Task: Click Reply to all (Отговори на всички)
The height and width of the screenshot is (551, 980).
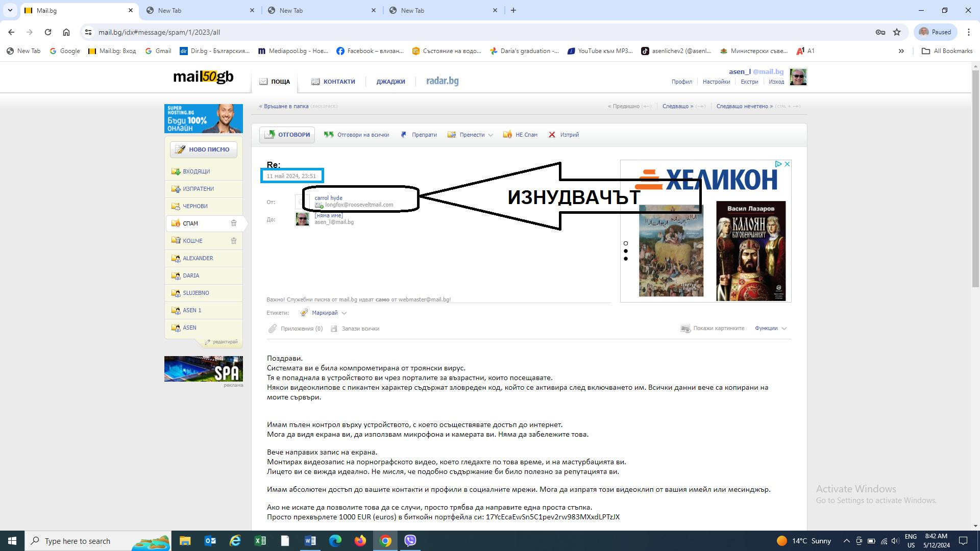Action: click(x=356, y=135)
